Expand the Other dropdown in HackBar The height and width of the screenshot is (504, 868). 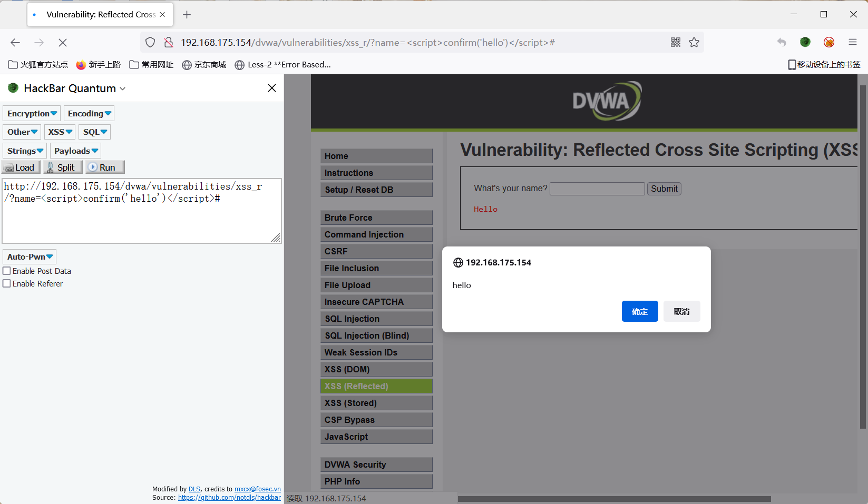[22, 132]
